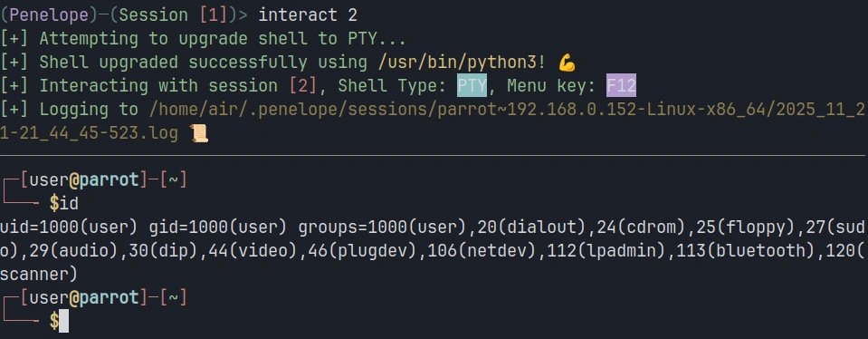Click the gid=1000(user) output text
The width and height of the screenshot is (868, 339).
(217, 228)
